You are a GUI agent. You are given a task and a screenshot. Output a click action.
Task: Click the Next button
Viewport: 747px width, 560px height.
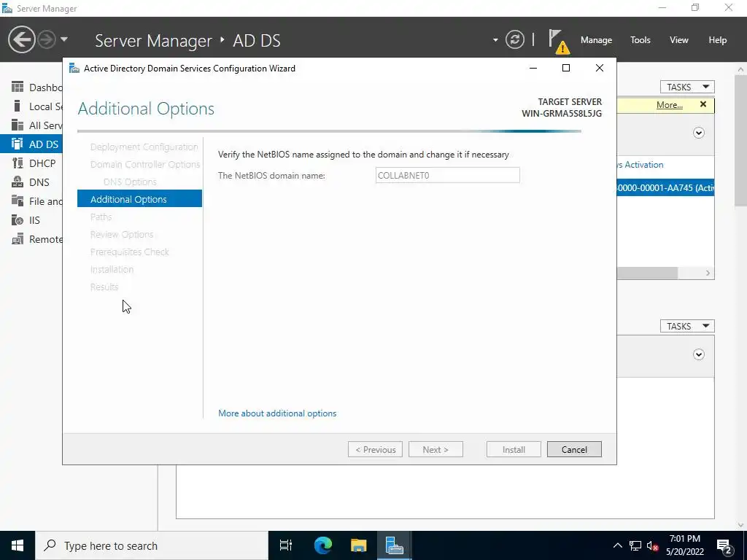click(x=436, y=449)
